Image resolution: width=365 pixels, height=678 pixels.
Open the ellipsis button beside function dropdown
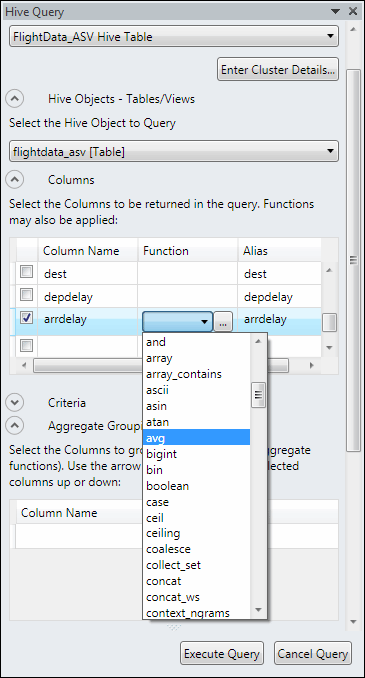click(223, 322)
